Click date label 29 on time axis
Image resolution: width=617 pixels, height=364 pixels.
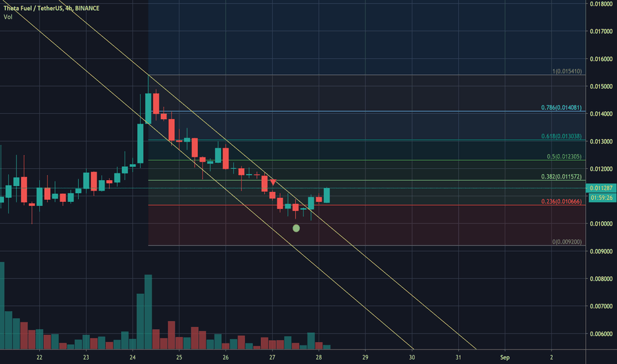point(365,357)
